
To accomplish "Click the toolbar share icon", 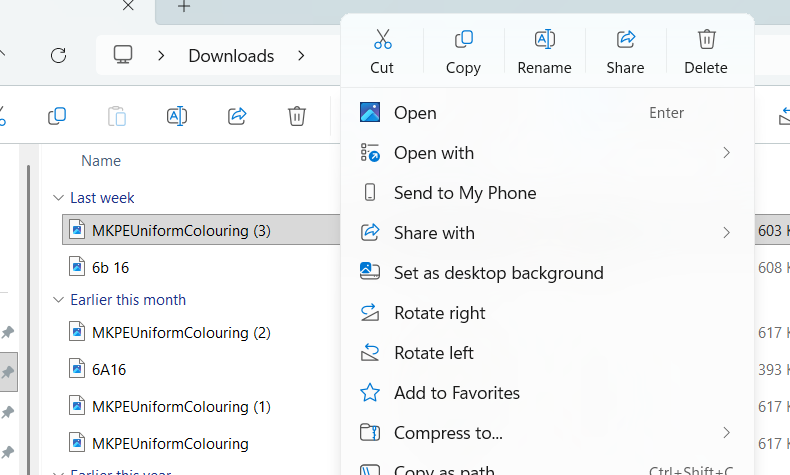I will 237,116.
